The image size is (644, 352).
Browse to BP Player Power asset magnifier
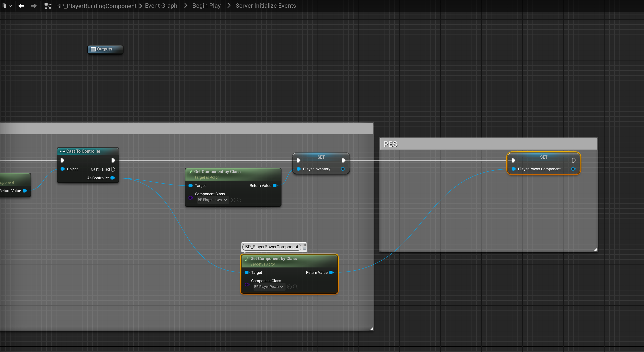[295, 287]
